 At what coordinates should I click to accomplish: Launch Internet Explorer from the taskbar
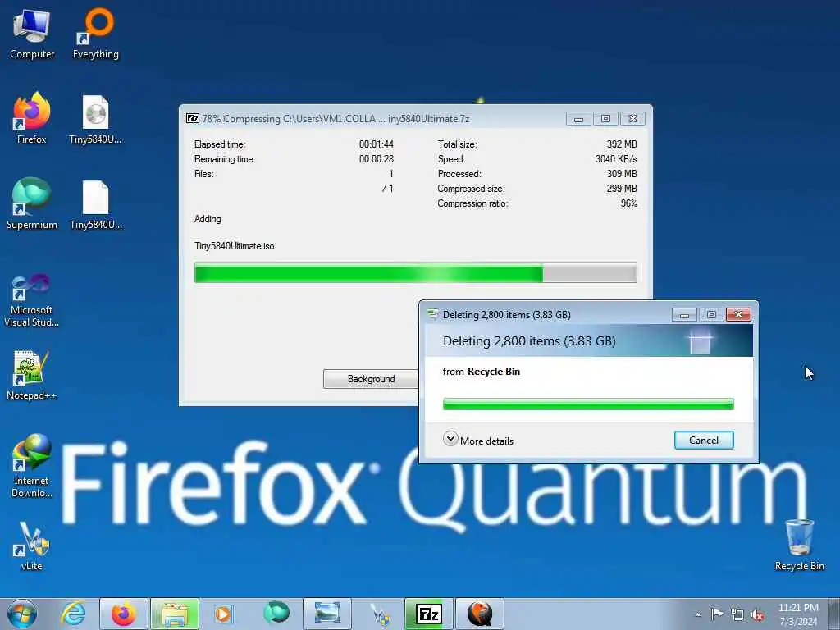(x=73, y=614)
